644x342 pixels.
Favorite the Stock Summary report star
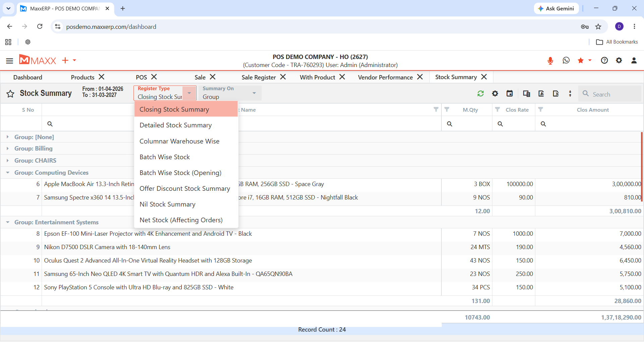[10, 94]
